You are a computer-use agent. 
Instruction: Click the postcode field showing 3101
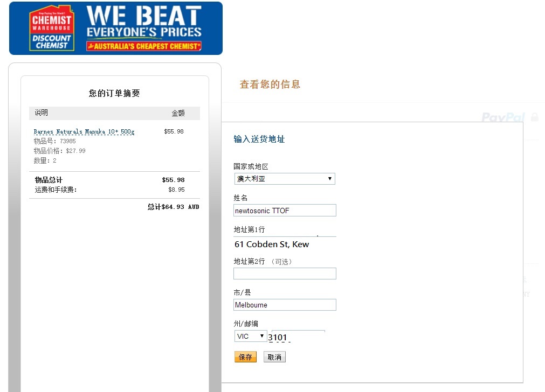click(x=298, y=337)
